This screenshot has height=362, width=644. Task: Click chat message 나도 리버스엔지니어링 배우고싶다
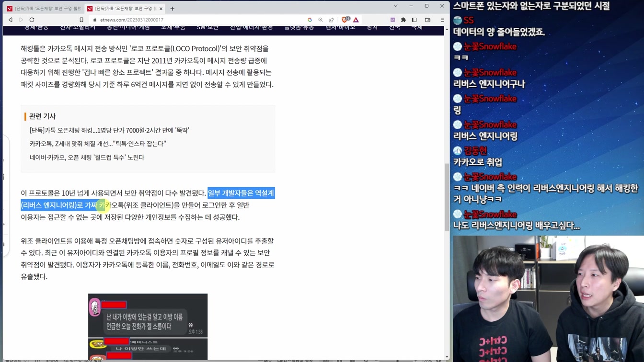point(517,226)
